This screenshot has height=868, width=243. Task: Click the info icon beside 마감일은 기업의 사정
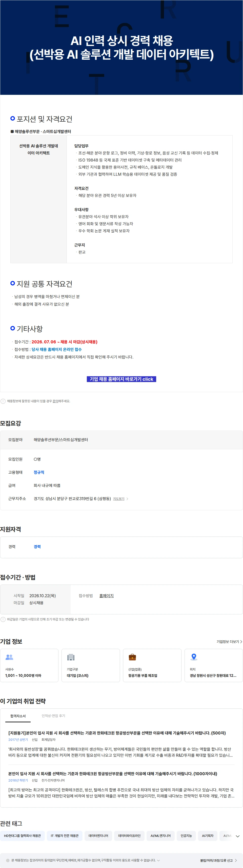pyautogui.click(x=3, y=619)
